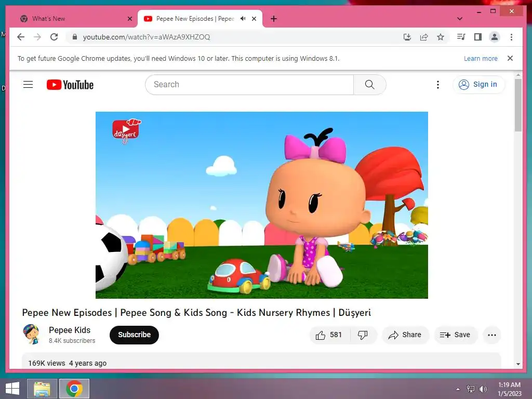Open the Pepee Kids channel name
This screenshot has height=399, width=532.
70,330
